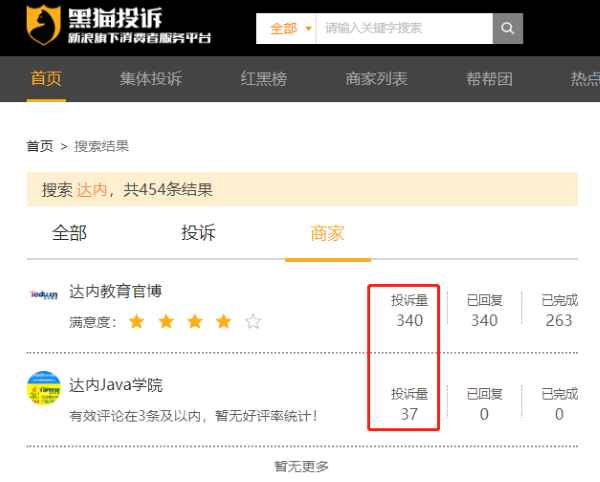Click the magnifier search button
This screenshot has width=600, height=482.
507,28
